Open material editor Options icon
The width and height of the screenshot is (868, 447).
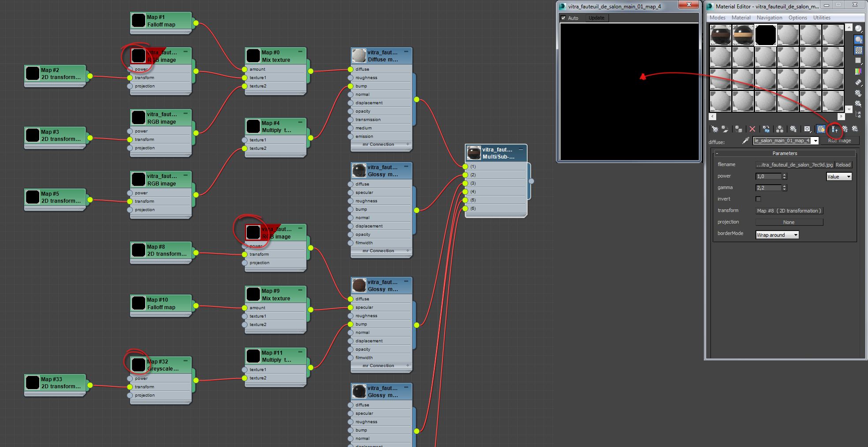click(858, 93)
